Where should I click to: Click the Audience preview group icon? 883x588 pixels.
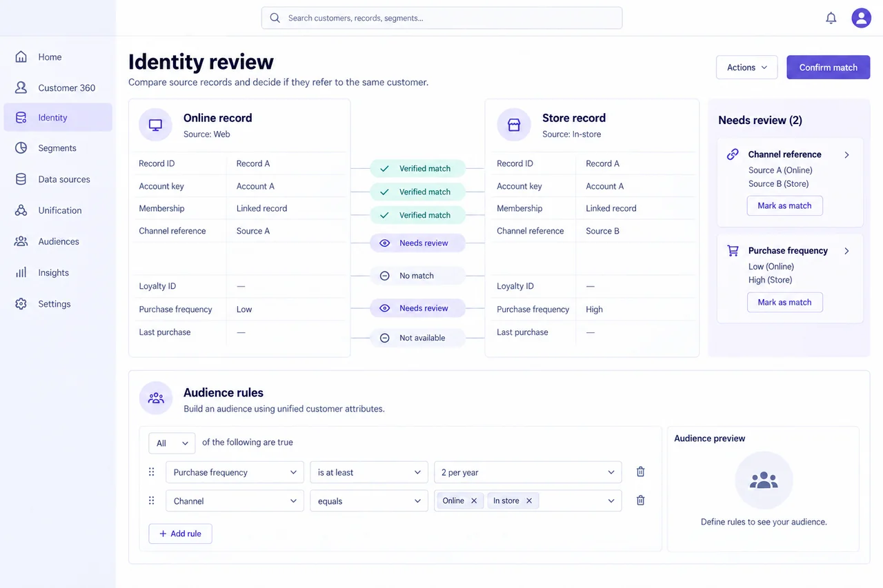click(x=764, y=480)
